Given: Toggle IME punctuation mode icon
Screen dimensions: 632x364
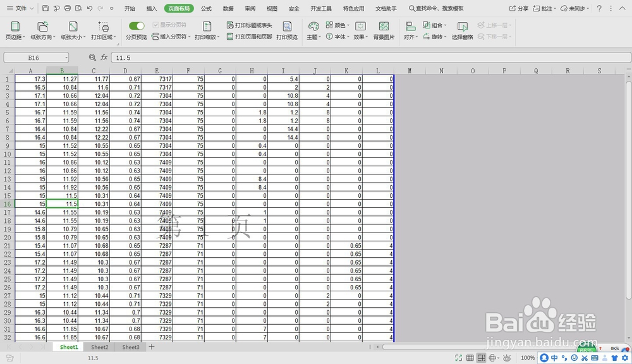Looking at the screenshot, I should click(564, 358).
